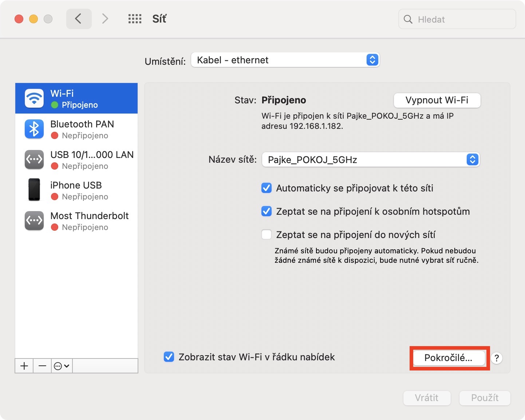525x420 pixels.
Task: Add a new network service with plus
Action: tap(24, 366)
